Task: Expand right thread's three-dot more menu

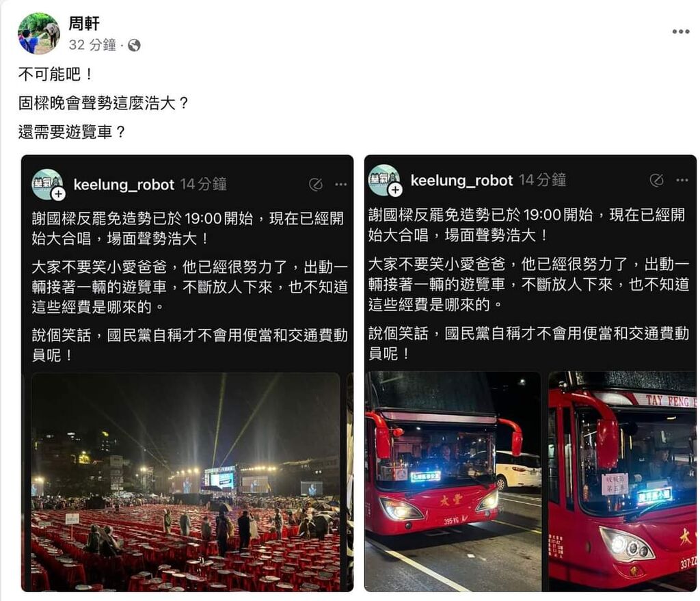Action: [x=682, y=181]
